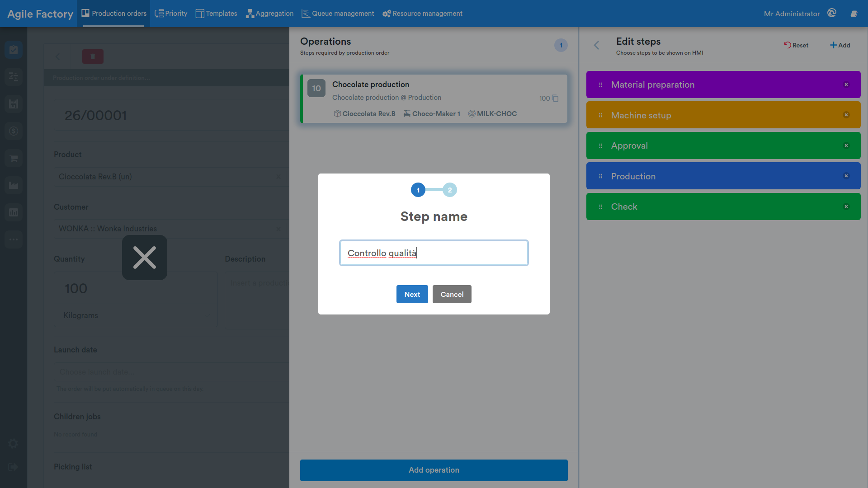Remove the Production step

pos(846,176)
